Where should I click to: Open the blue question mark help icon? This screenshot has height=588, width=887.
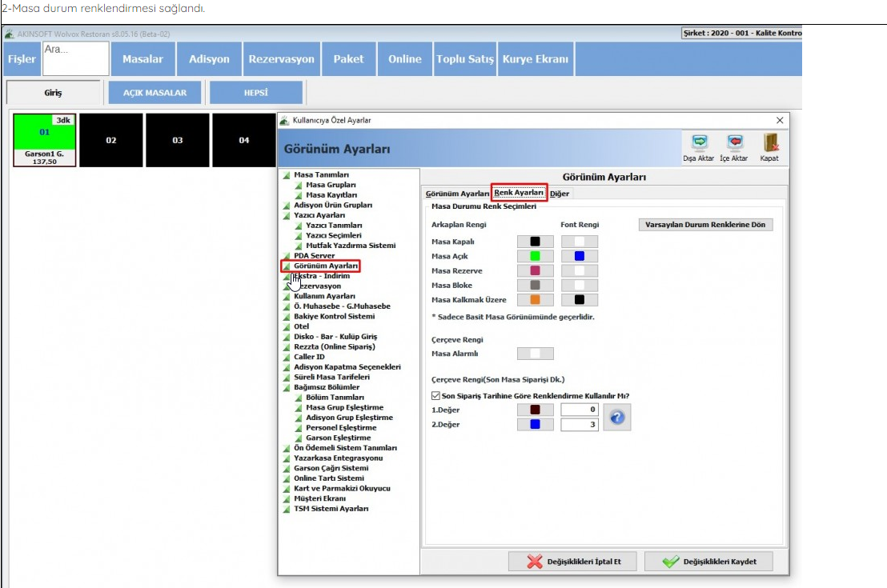pyautogui.click(x=617, y=418)
